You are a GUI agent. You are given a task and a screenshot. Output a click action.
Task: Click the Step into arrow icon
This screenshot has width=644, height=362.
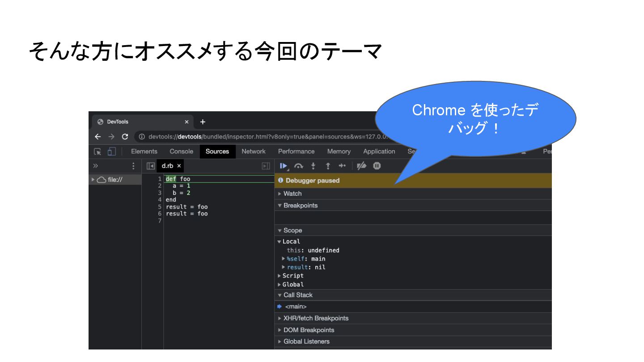313,166
